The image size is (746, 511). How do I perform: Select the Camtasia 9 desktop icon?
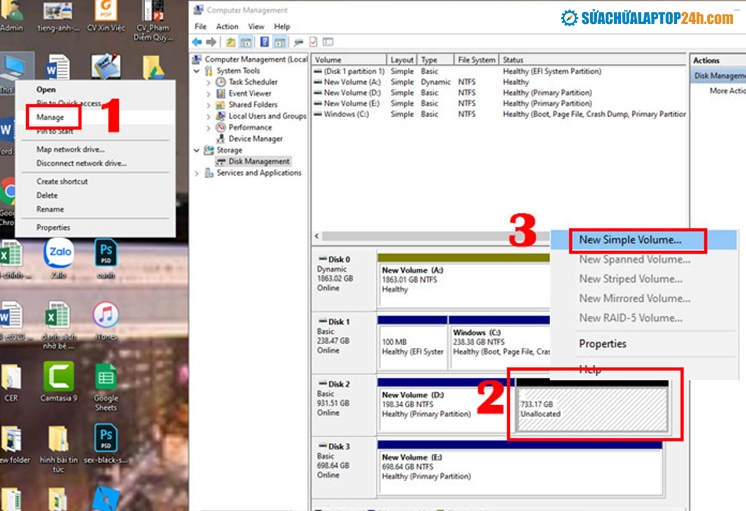click(x=59, y=382)
